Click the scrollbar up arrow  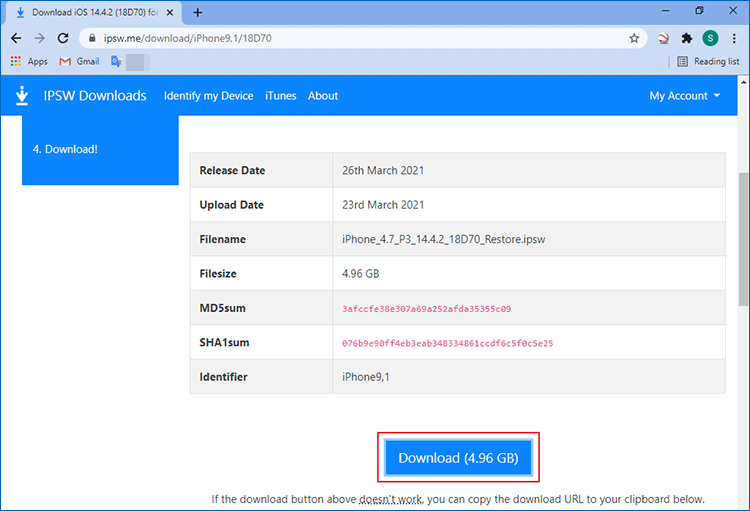coord(743,82)
